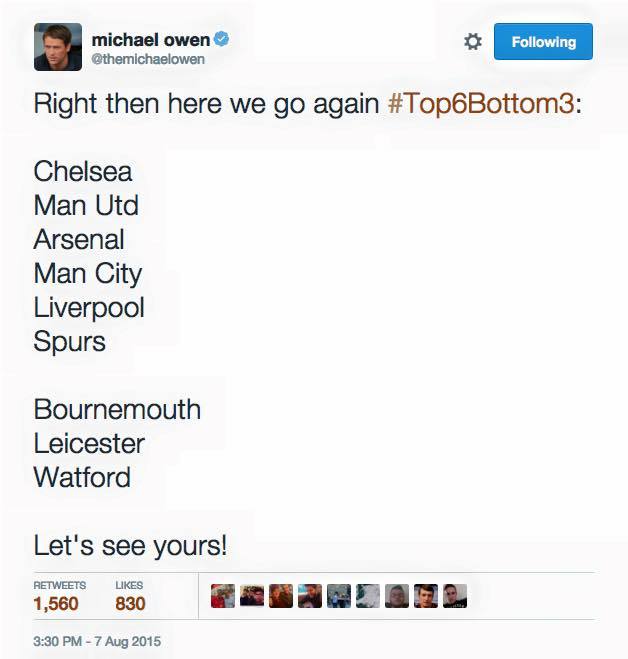The height and width of the screenshot is (659, 628).
Task: Open first liker avatar in red shirt
Action: [223, 596]
